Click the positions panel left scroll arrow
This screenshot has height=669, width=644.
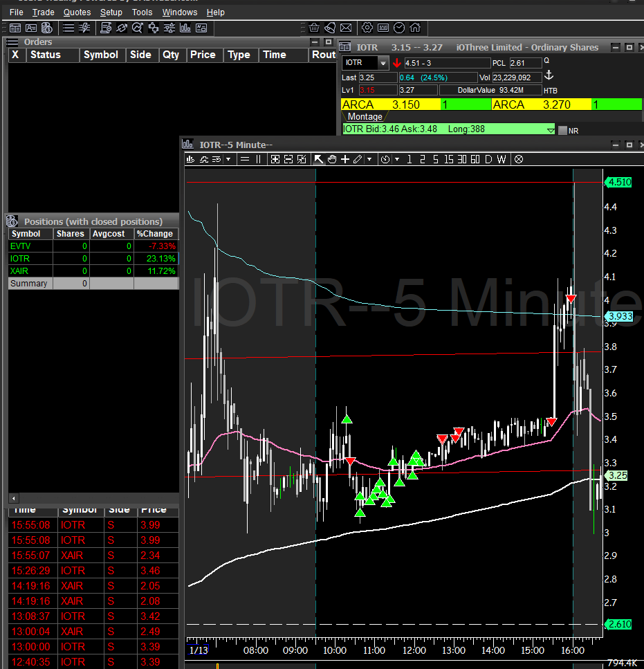(13, 498)
